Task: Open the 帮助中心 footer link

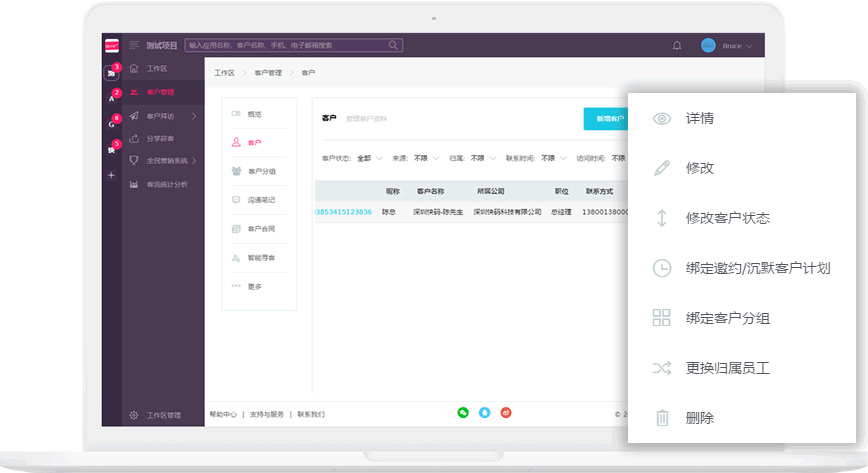Action: pyautogui.click(x=223, y=414)
